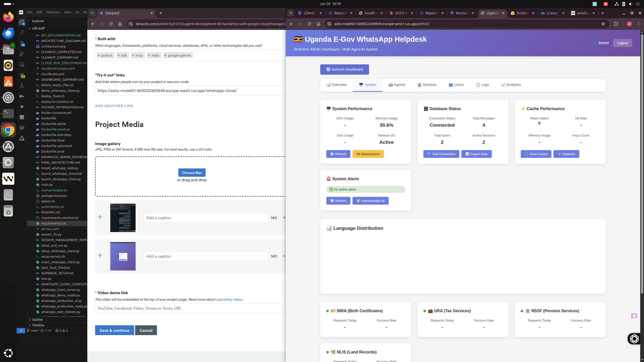644x362 pixels.
Task: Reload the Devpost page
Action: (111, 24)
